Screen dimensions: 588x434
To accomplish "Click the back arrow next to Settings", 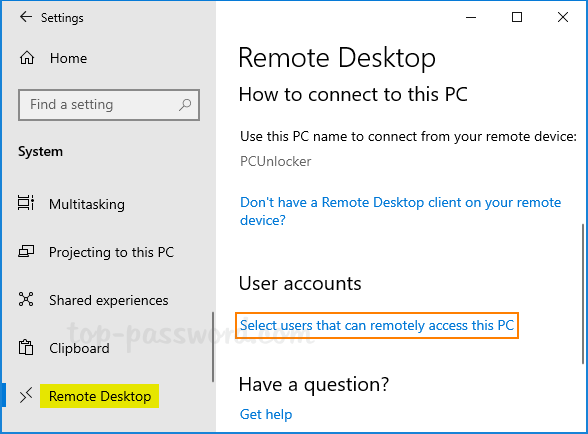I will tap(26, 17).
